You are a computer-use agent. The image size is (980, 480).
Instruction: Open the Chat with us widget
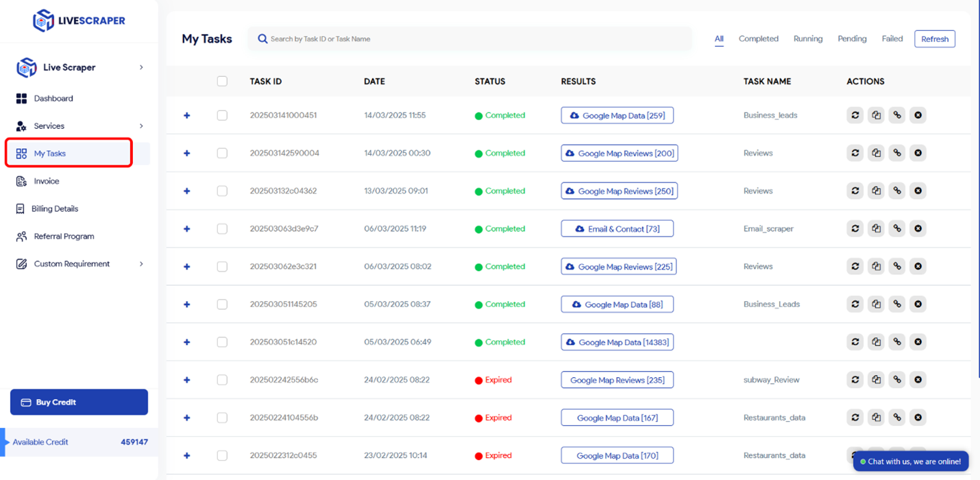[911, 461]
